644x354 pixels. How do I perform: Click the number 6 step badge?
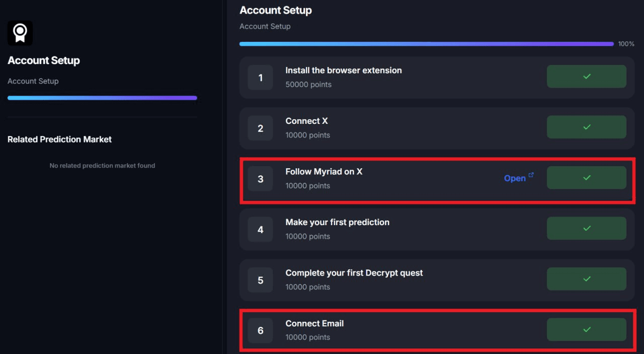[261, 331]
